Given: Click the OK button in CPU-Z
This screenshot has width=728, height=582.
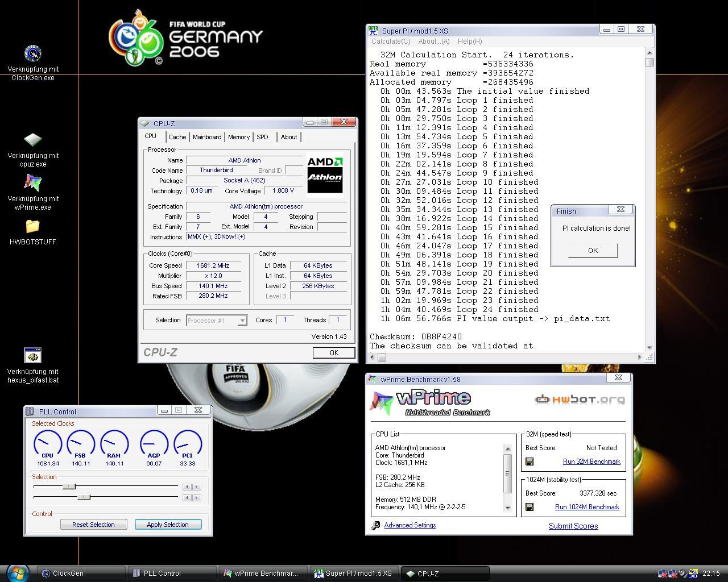Looking at the screenshot, I should [334, 353].
